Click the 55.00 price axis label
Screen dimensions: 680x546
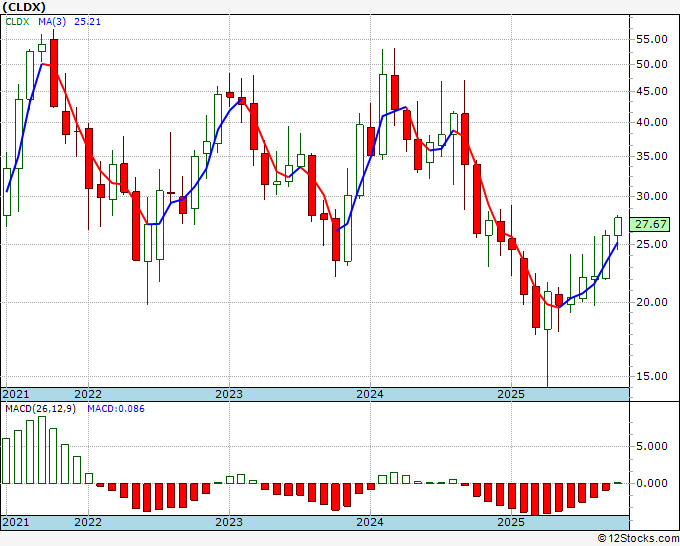point(652,39)
